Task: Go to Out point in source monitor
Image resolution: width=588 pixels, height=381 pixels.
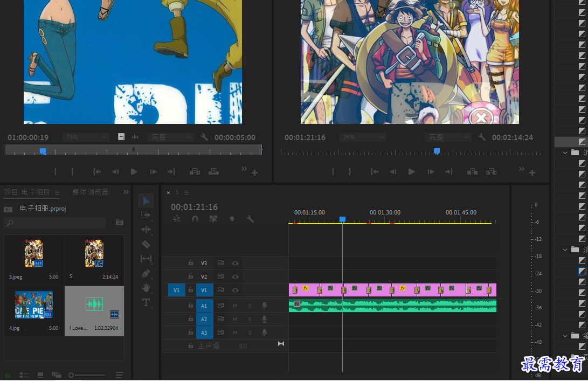Action: coord(171,172)
